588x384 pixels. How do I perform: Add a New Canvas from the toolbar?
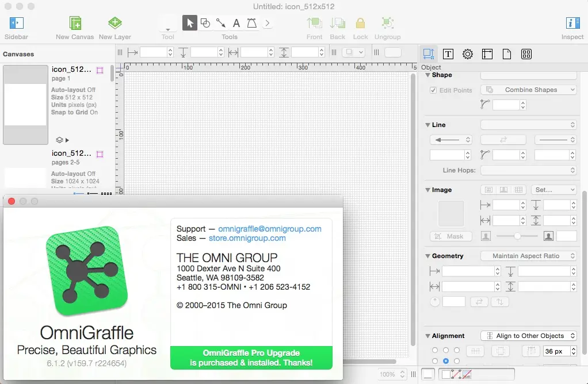(x=75, y=23)
